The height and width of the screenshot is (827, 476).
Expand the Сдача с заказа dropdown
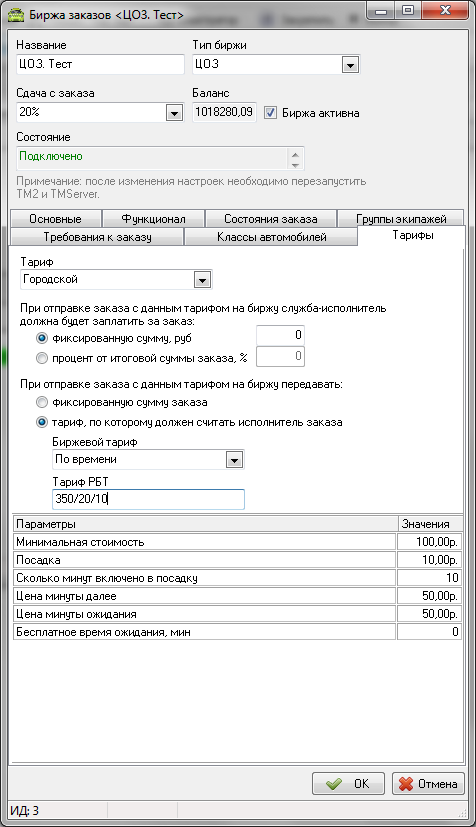coord(174,112)
